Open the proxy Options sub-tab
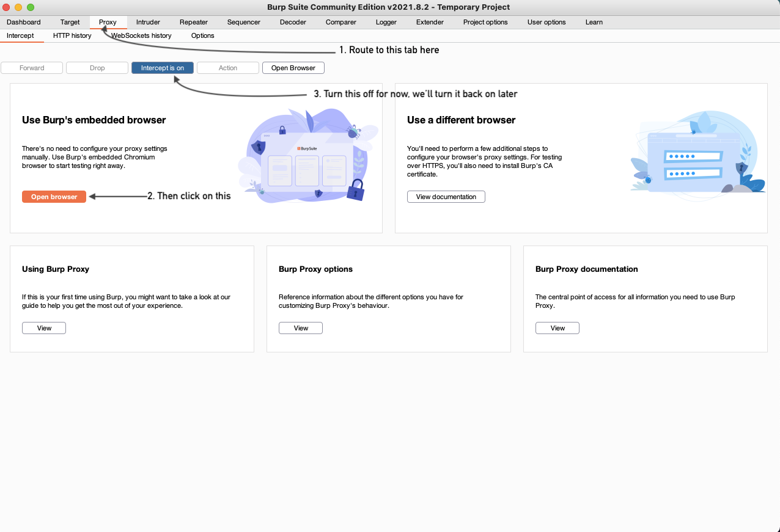Image resolution: width=780 pixels, height=532 pixels. (x=203, y=35)
